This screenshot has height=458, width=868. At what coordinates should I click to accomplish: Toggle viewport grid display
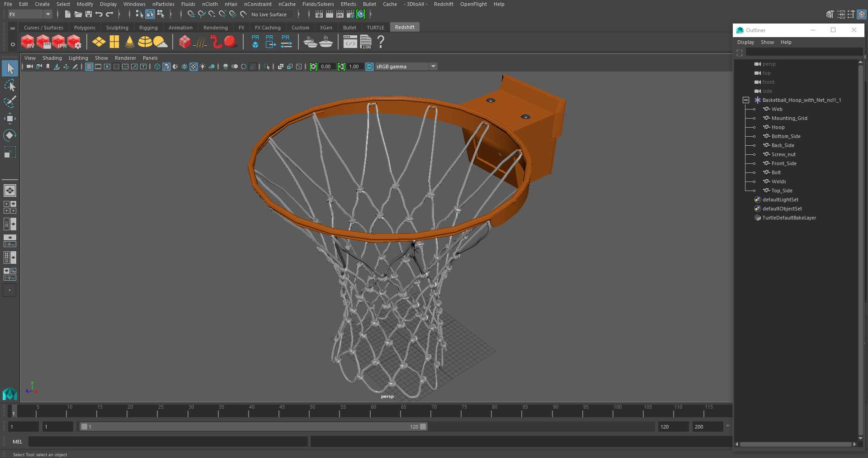click(89, 67)
